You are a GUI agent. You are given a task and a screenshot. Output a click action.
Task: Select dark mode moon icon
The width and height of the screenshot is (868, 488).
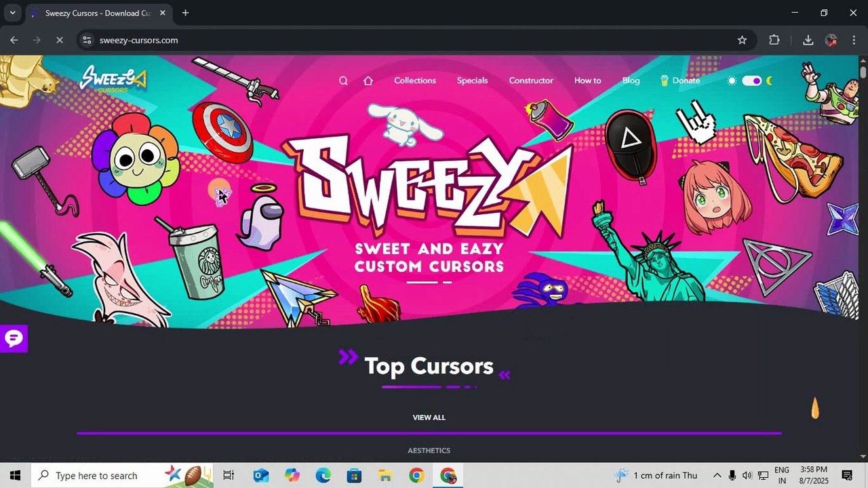point(770,81)
